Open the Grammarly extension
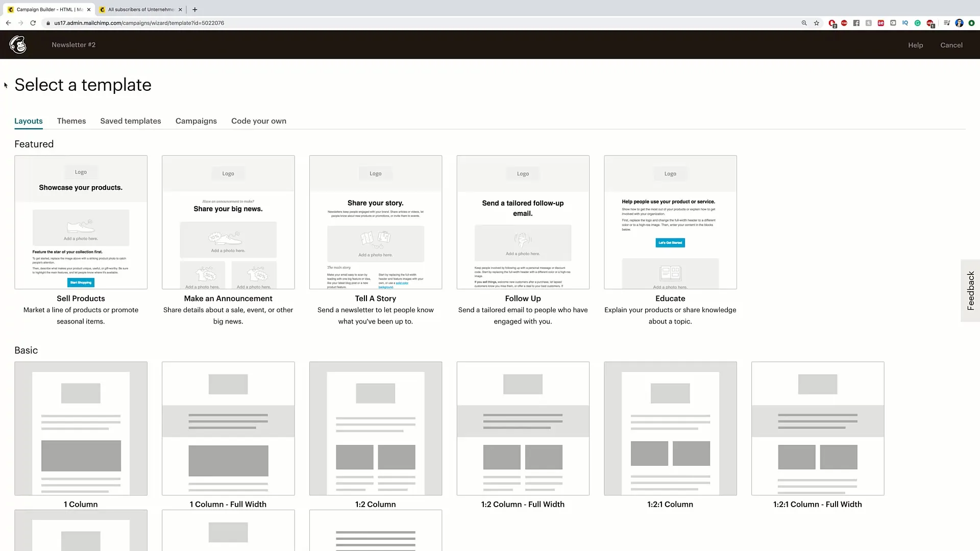This screenshot has height=551, width=980. pyautogui.click(x=918, y=23)
